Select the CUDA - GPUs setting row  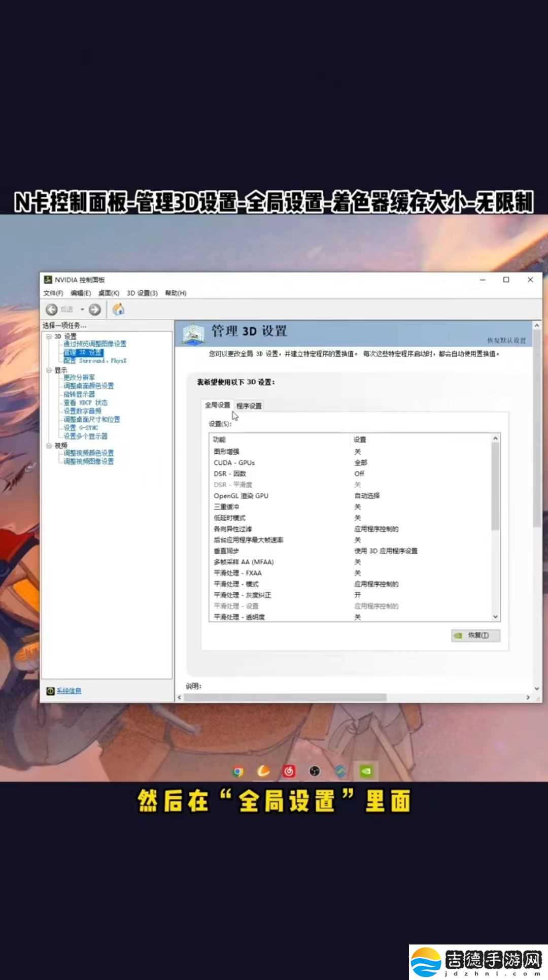[x=351, y=463]
